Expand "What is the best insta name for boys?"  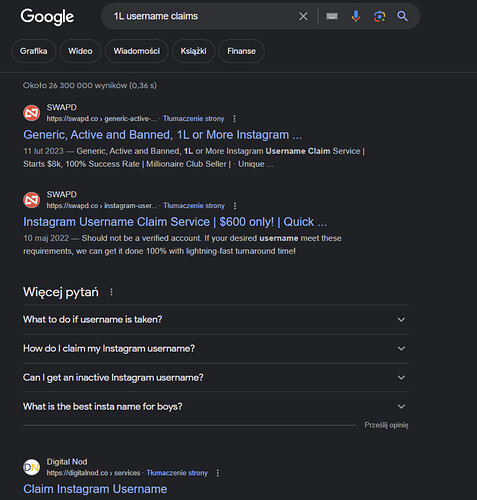(x=215, y=406)
